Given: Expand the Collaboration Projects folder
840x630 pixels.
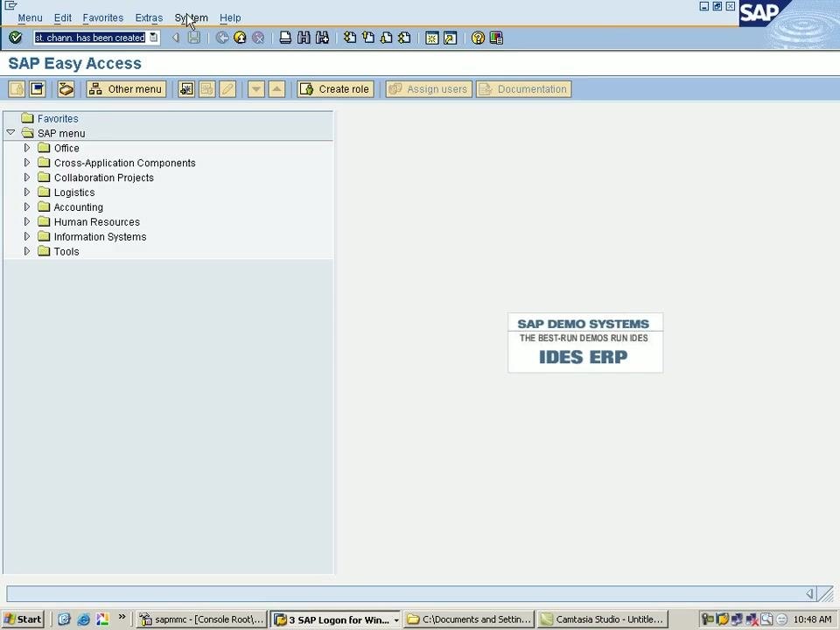Looking at the screenshot, I should (x=27, y=177).
